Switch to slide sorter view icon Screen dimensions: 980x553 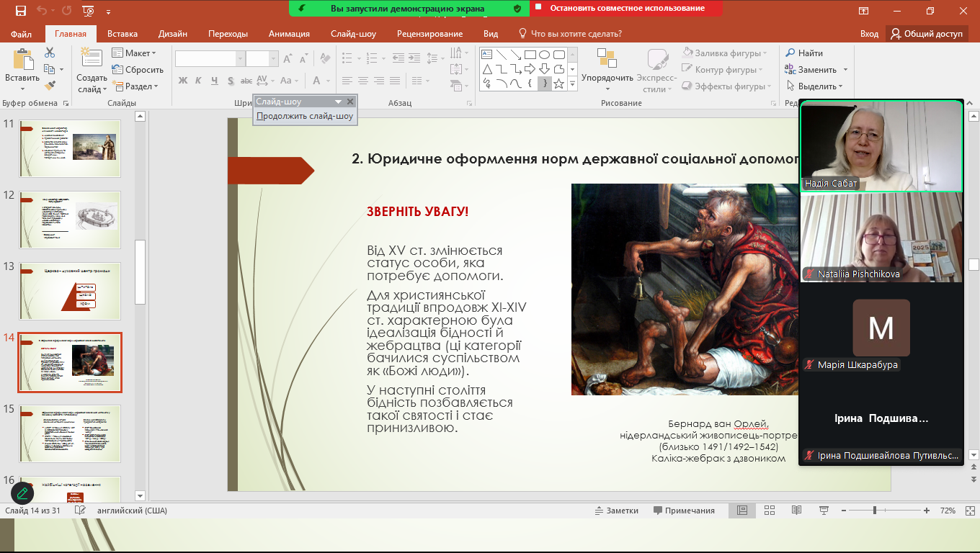pyautogui.click(x=769, y=511)
